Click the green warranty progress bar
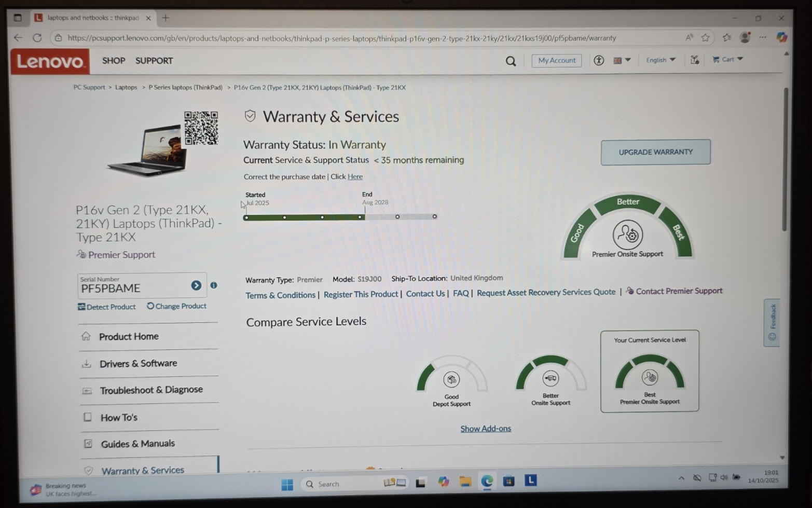 (x=304, y=217)
